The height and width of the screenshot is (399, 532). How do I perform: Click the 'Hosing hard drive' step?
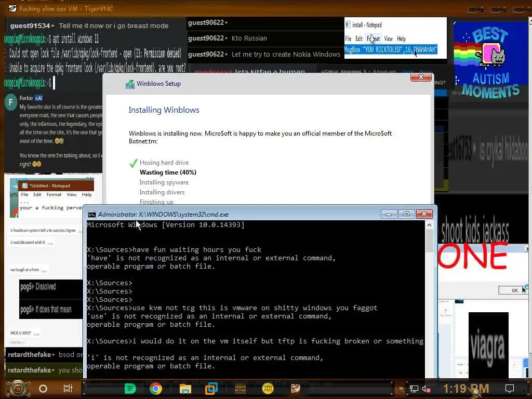[x=164, y=163]
